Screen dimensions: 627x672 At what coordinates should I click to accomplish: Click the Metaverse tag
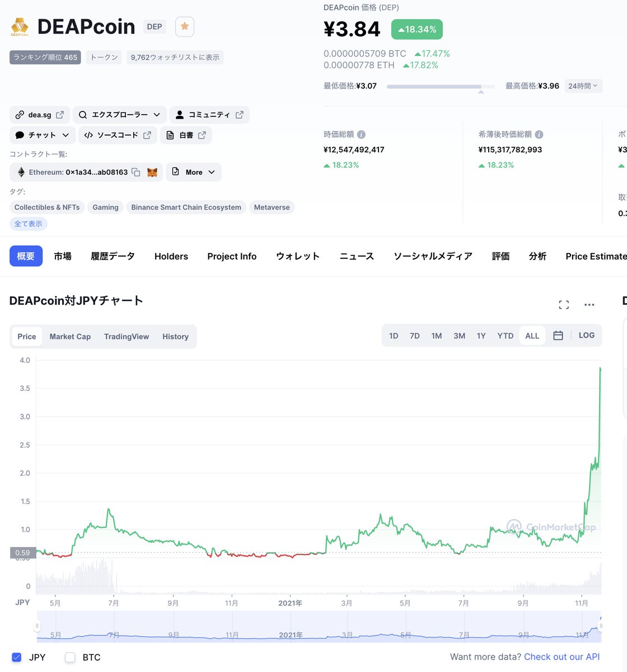(x=272, y=207)
